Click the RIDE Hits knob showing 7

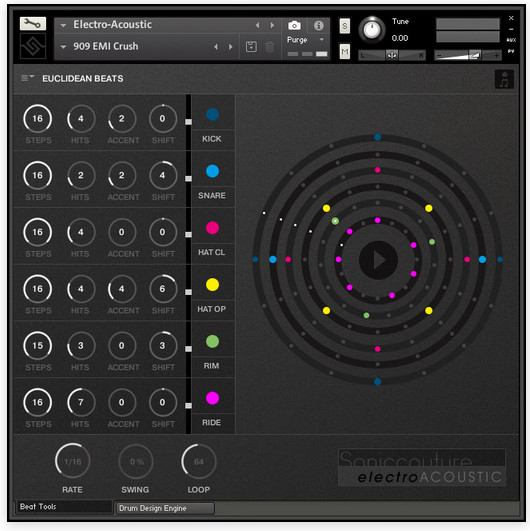tap(81, 402)
